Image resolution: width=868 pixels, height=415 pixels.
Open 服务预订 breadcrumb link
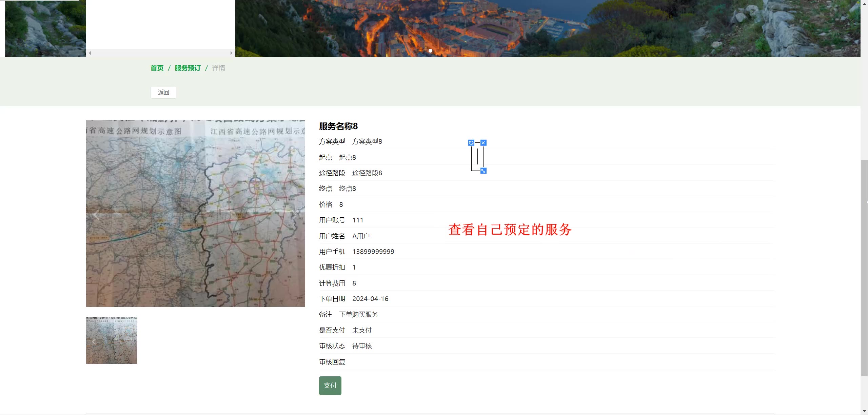coord(188,68)
